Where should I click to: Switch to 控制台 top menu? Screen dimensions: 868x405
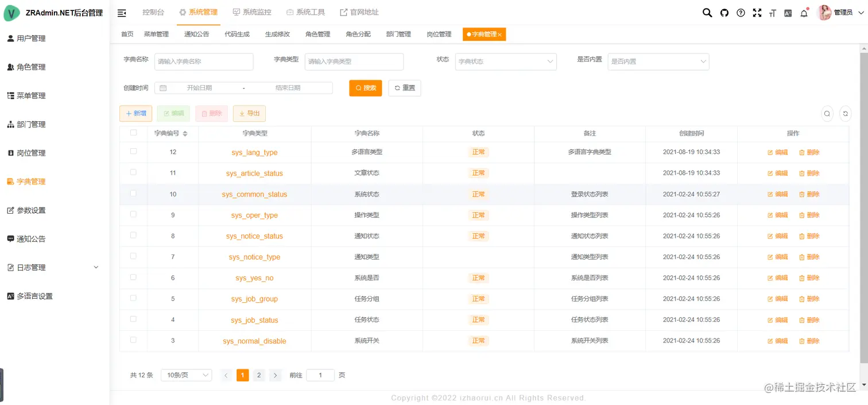[153, 13]
